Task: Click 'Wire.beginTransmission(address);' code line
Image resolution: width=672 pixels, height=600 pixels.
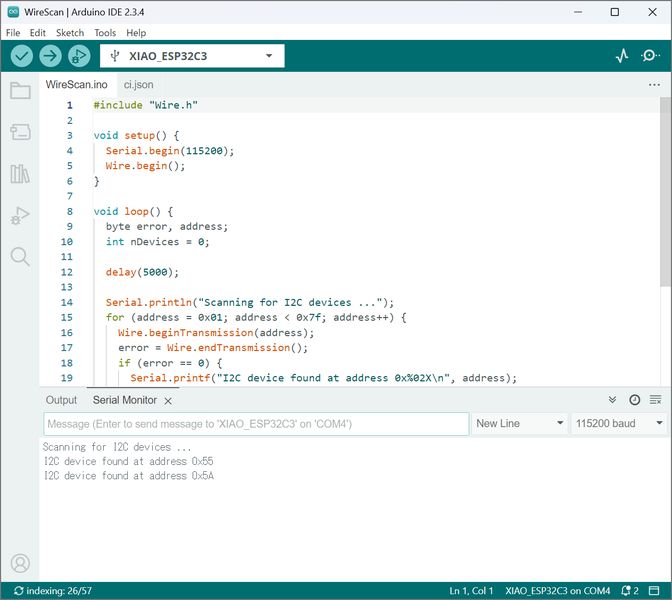Action: [x=216, y=333]
